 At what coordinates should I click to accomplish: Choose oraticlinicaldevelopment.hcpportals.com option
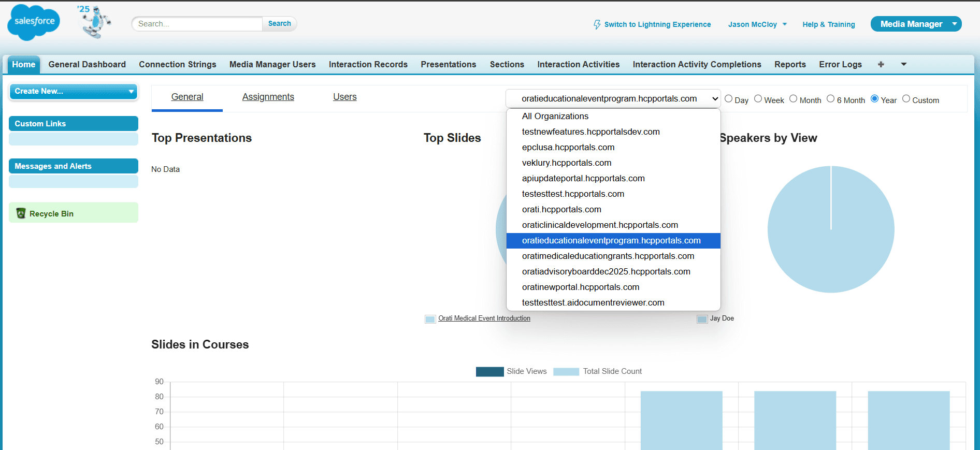point(613,225)
